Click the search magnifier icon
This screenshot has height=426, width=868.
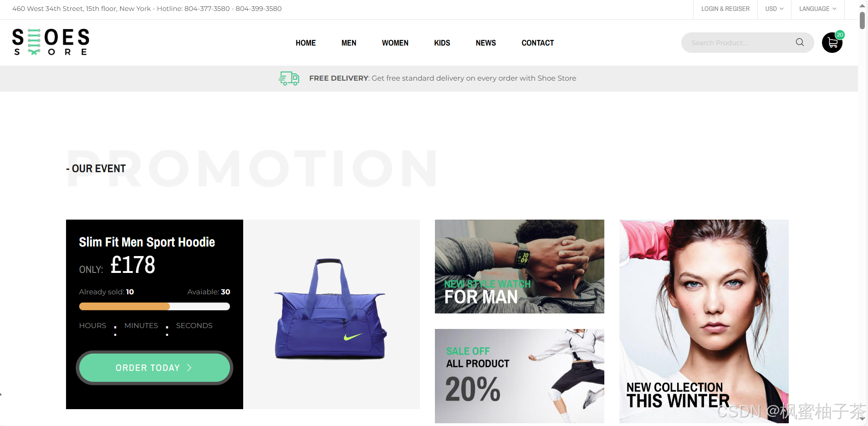(x=800, y=42)
